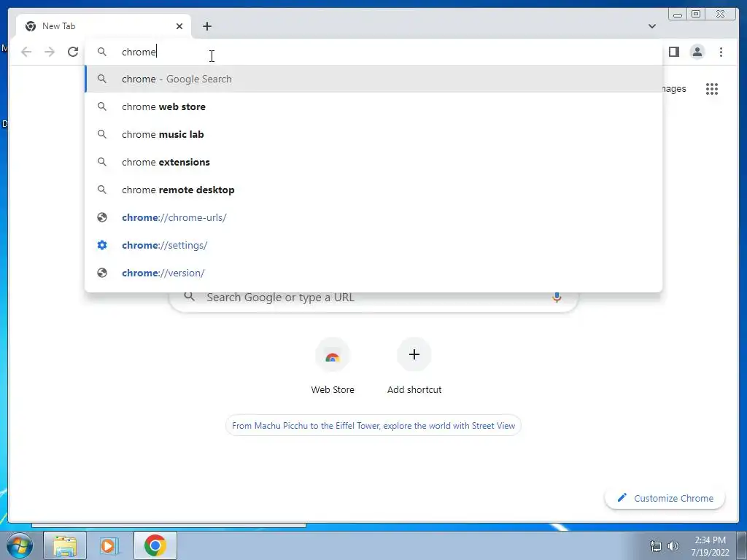This screenshot has width=747, height=560.
Task: Click the address bar with 'chrome' text
Action: point(373,52)
